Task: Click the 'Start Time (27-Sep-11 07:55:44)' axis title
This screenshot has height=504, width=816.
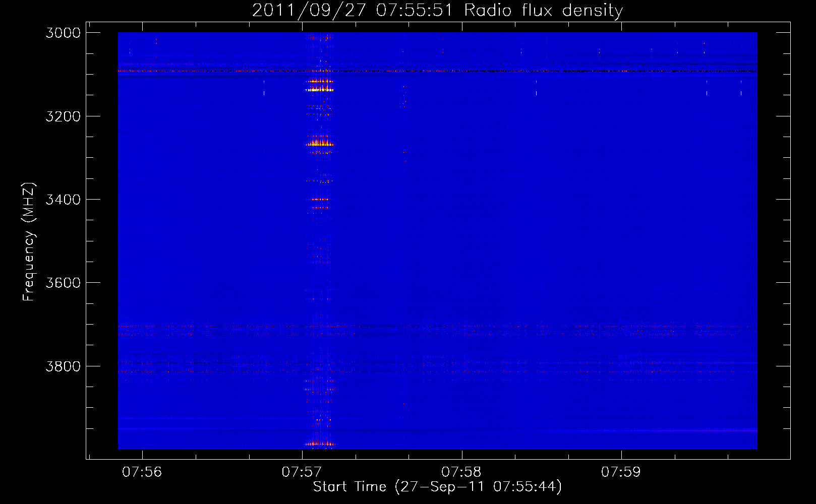Action: click(x=437, y=487)
